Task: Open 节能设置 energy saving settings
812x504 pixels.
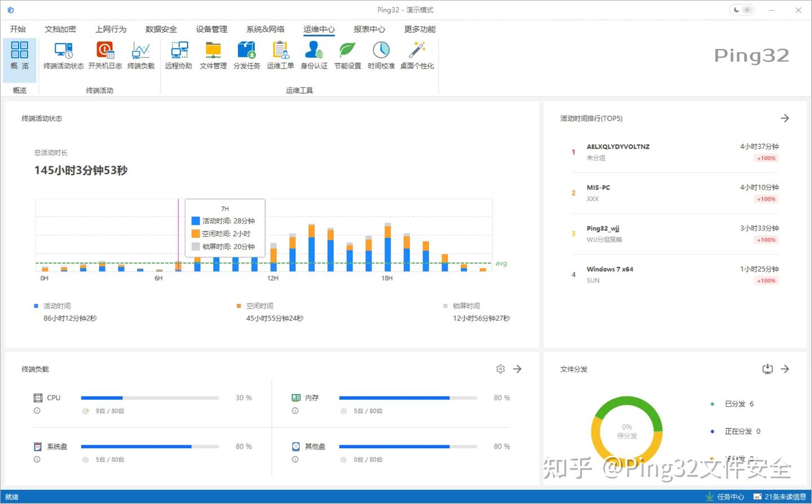Action: 347,55
